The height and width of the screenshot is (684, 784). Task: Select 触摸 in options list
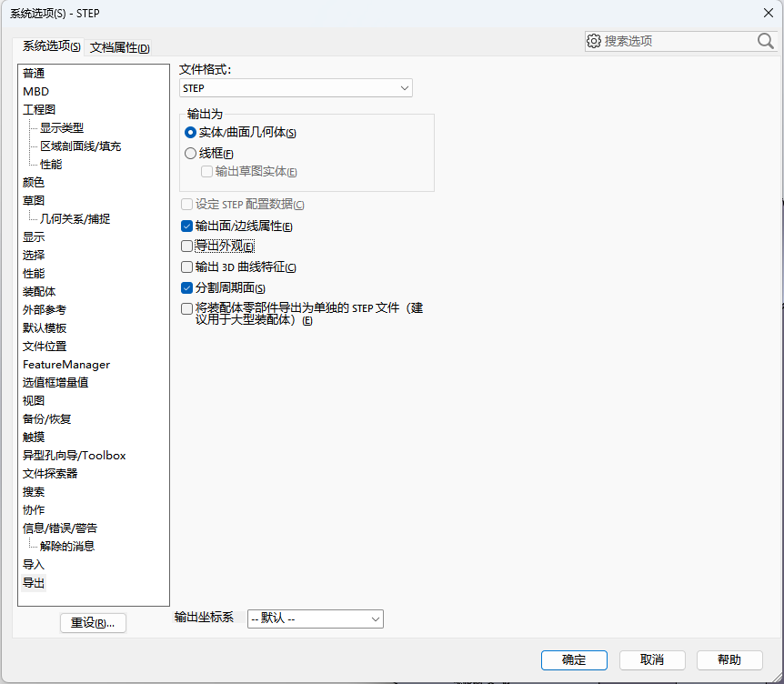(x=34, y=437)
